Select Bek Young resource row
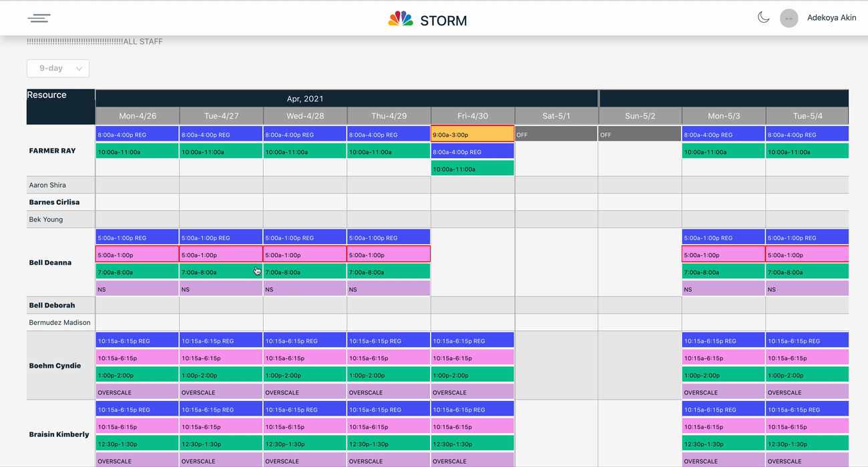Viewport: 868px width, 467px height. click(61, 219)
